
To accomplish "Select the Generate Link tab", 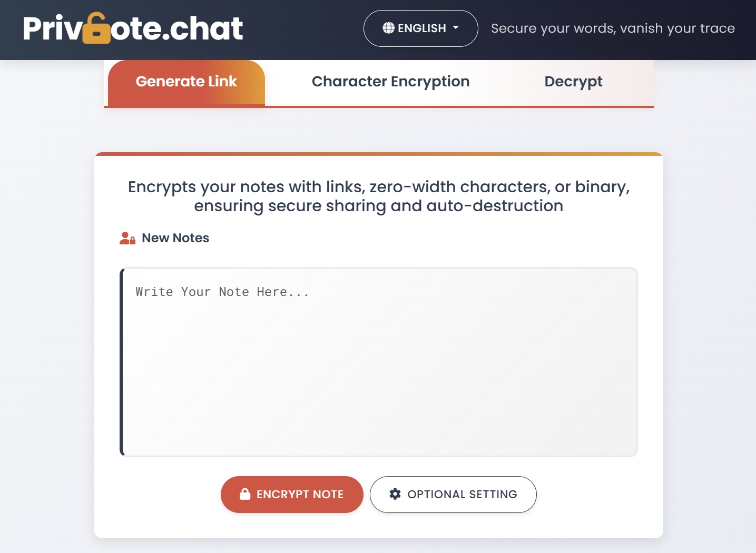I will (x=186, y=82).
